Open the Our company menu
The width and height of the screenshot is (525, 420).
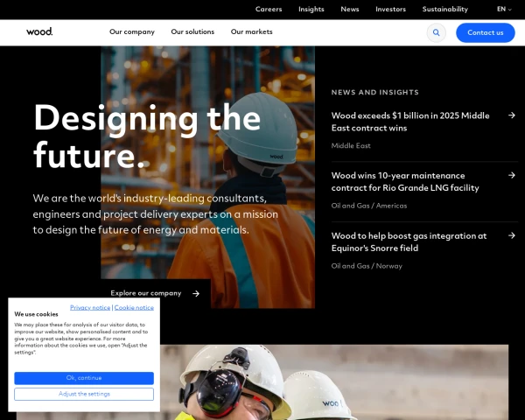coord(132,31)
